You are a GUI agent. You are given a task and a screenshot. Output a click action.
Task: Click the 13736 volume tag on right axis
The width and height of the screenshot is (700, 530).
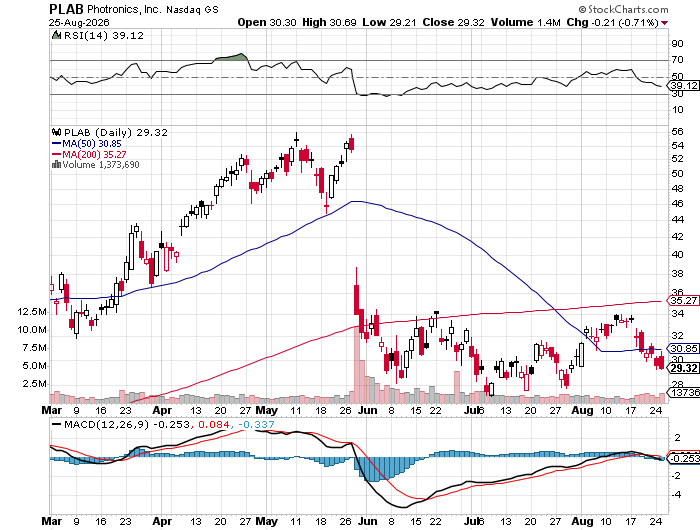(683, 392)
